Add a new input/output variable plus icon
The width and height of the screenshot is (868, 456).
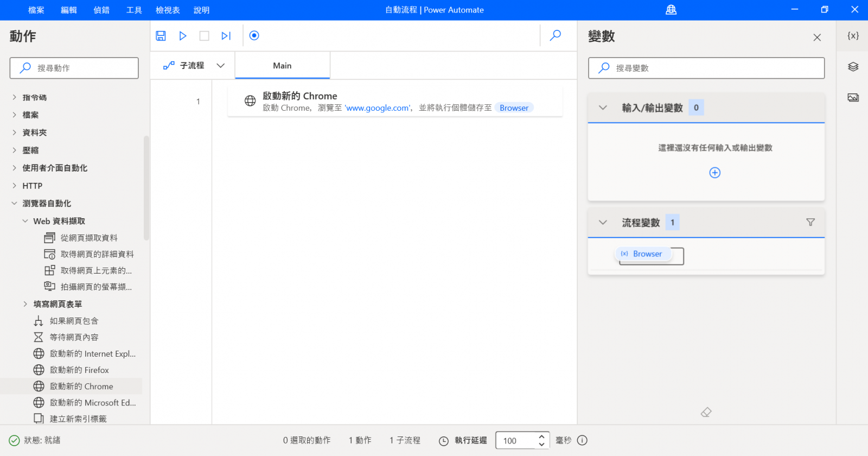715,173
